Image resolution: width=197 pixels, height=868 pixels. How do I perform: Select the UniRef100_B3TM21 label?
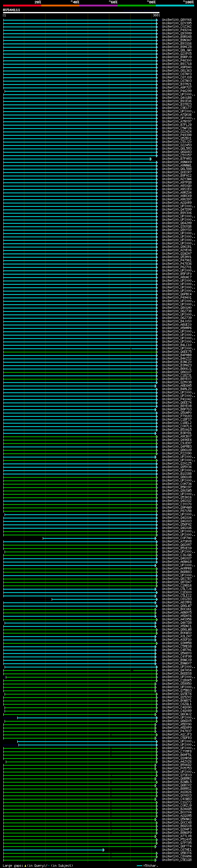pos(177,84)
